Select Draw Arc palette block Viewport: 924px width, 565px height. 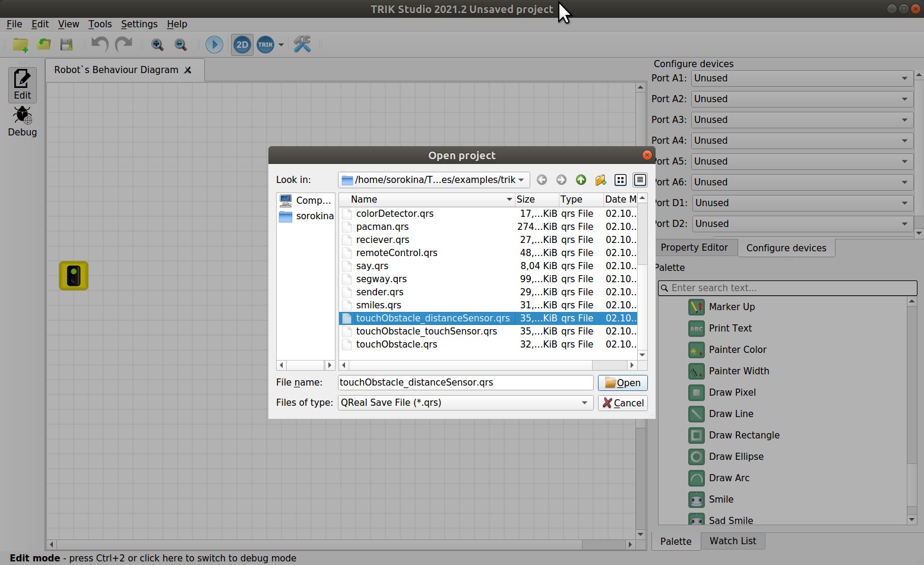719,478
